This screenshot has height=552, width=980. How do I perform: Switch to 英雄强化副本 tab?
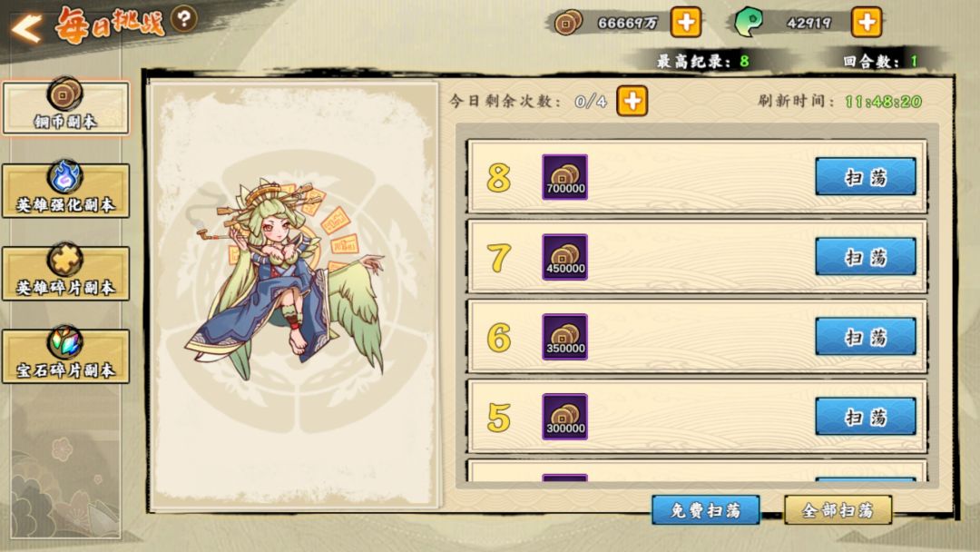tap(65, 190)
